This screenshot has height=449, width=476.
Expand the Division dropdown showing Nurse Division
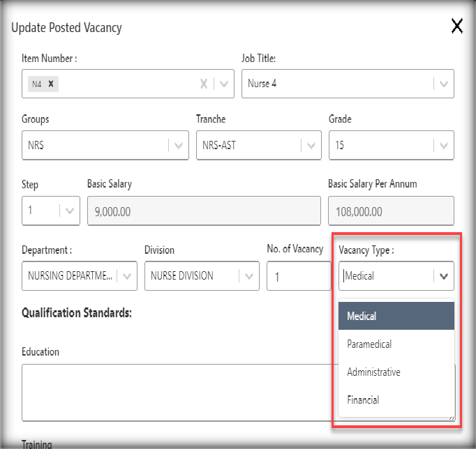(x=248, y=276)
